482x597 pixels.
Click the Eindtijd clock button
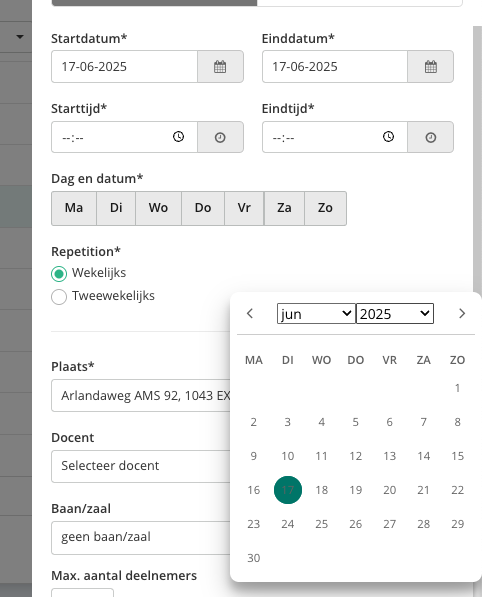coord(431,137)
